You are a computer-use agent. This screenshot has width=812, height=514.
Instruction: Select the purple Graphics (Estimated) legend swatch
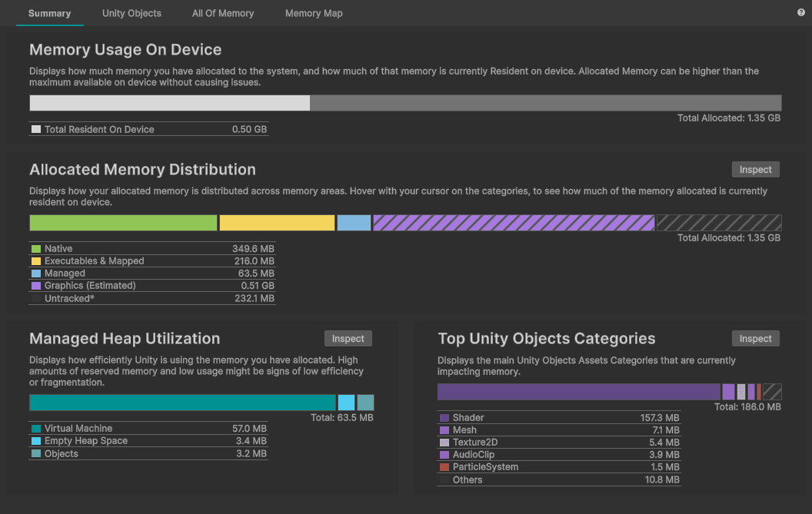pyautogui.click(x=35, y=286)
